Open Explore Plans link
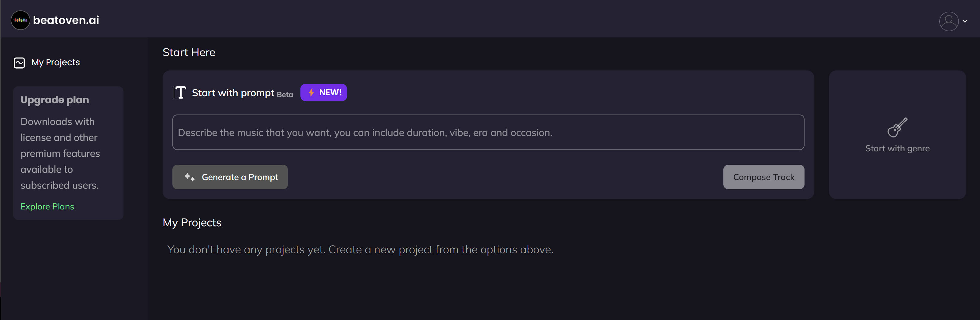Screen dimensions: 980x320 47,206
